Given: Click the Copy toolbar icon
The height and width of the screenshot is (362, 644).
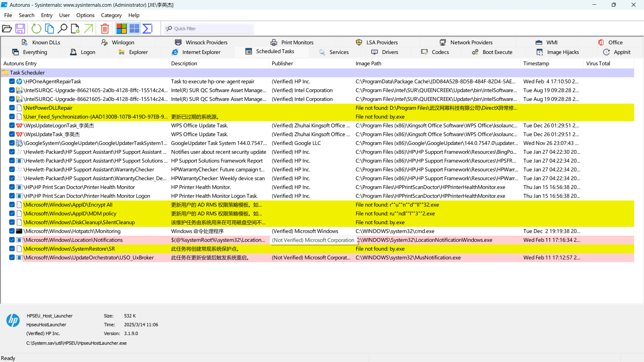Looking at the screenshot, I should (49, 29).
